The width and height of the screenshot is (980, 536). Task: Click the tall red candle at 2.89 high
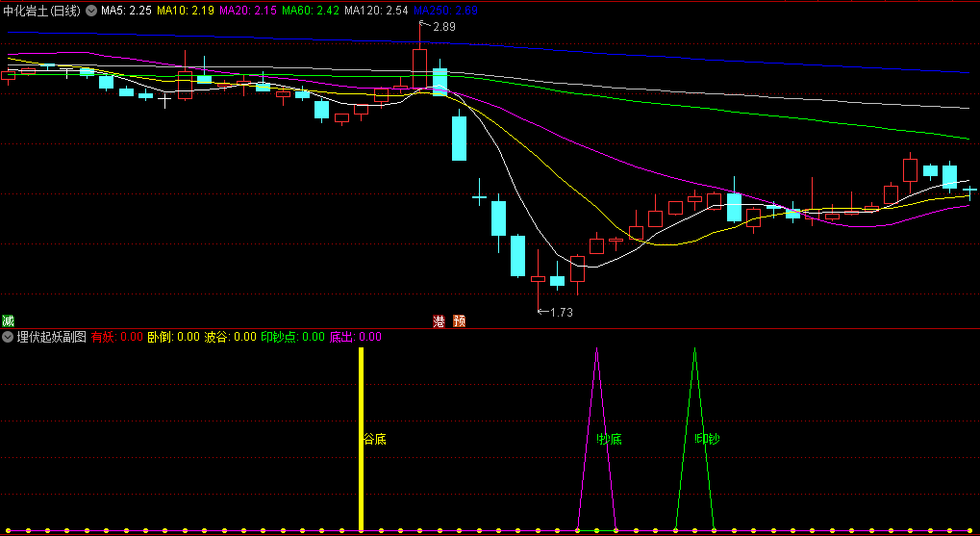coord(419,68)
